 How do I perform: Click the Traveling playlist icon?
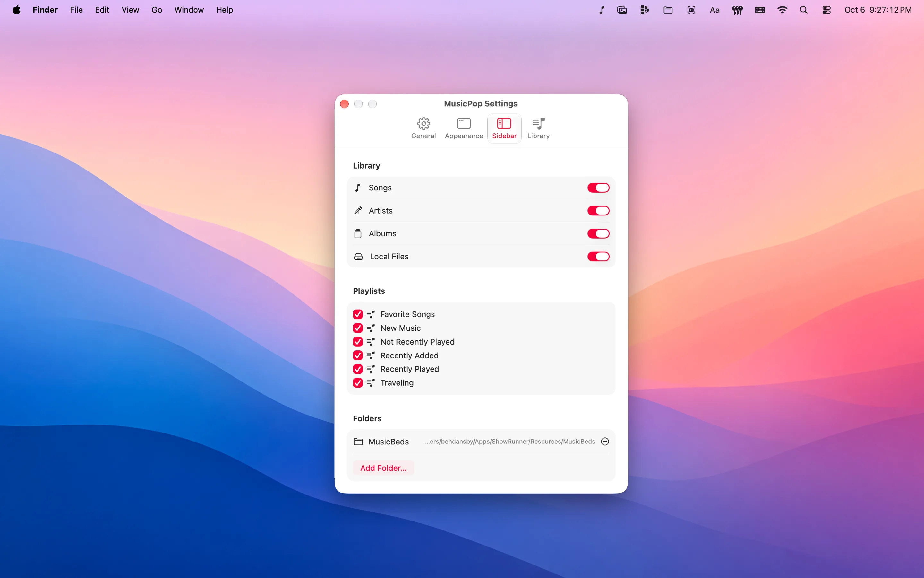tap(371, 383)
